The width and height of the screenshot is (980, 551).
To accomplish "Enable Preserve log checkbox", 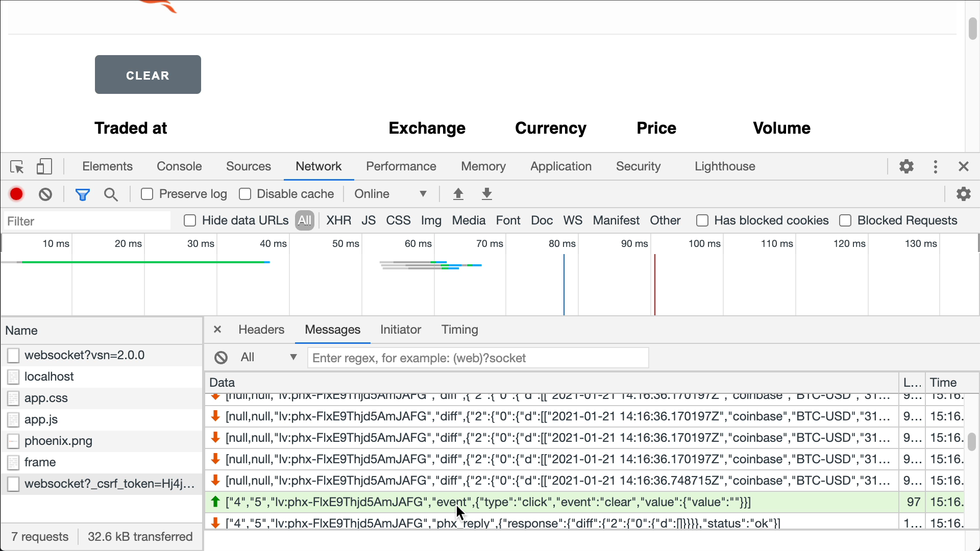I will (147, 194).
